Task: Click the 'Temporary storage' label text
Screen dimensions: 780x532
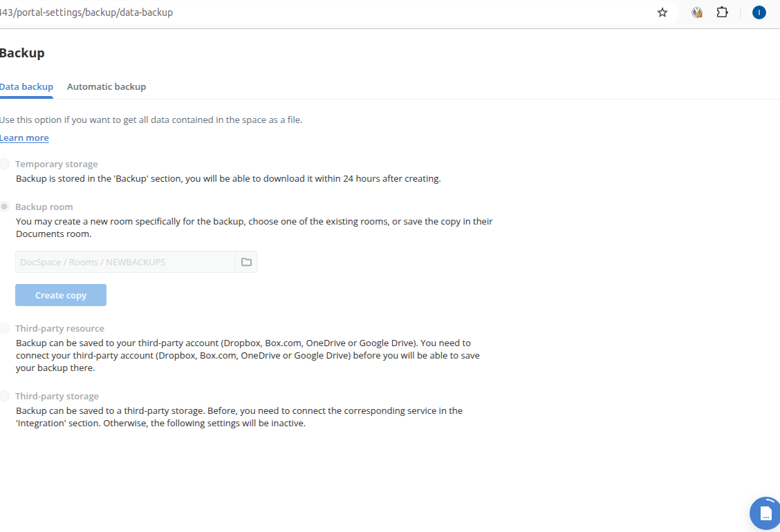Action: click(x=57, y=164)
